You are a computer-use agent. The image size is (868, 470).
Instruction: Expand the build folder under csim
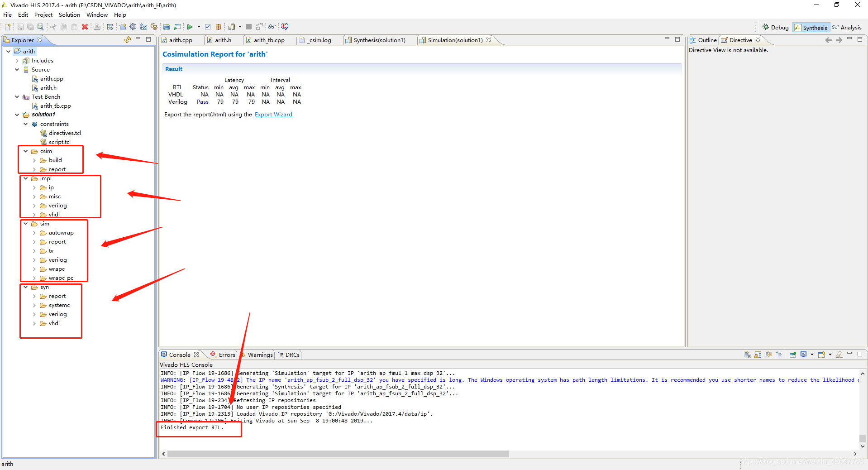(x=34, y=160)
